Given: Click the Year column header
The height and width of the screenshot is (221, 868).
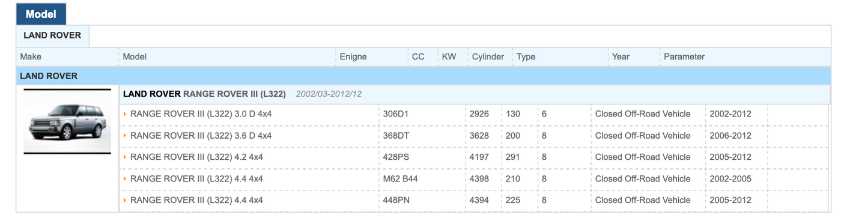Looking at the screenshot, I should (621, 57).
